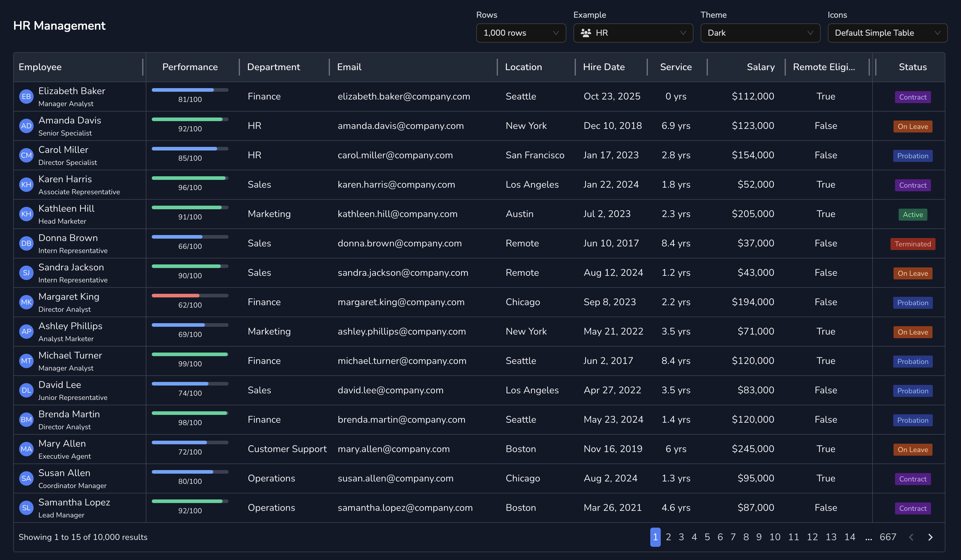Click Karen Harris's KH avatar
This screenshot has height=560, width=961.
(26, 184)
